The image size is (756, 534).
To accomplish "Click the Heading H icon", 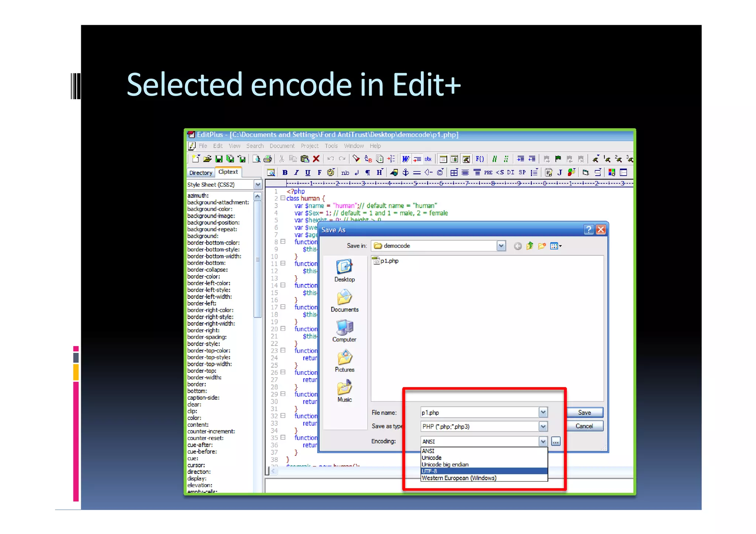I will (x=379, y=172).
